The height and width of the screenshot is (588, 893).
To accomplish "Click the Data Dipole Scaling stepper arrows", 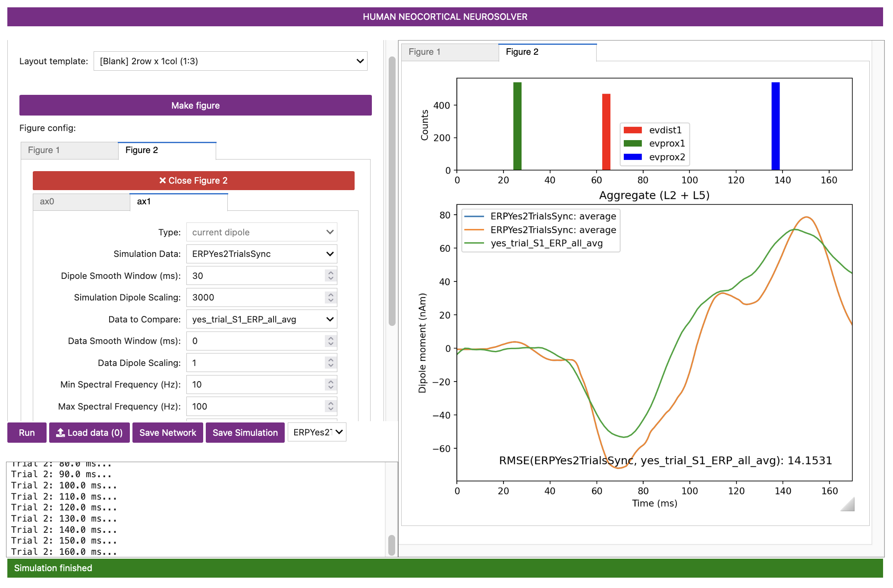I will coord(330,363).
